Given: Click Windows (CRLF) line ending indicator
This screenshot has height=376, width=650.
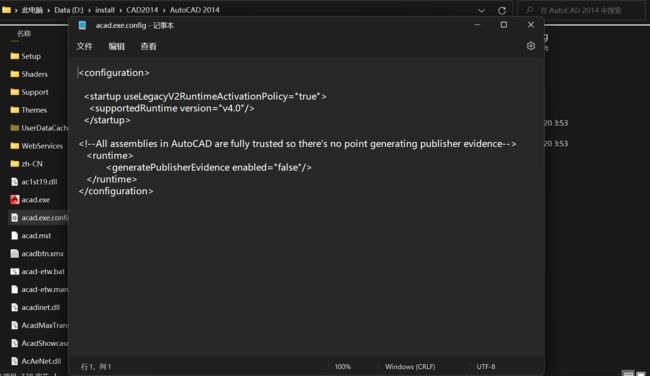Looking at the screenshot, I should pyautogui.click(x=410, y=367).
